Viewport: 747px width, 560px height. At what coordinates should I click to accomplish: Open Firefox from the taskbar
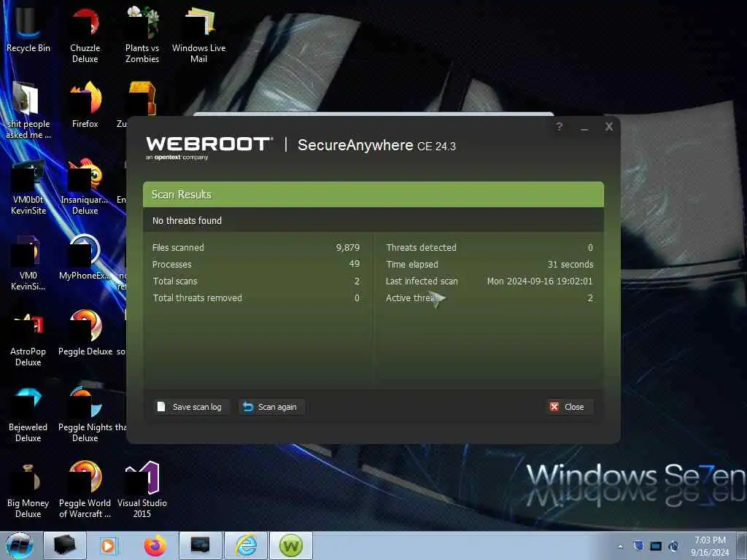(155, 545)
